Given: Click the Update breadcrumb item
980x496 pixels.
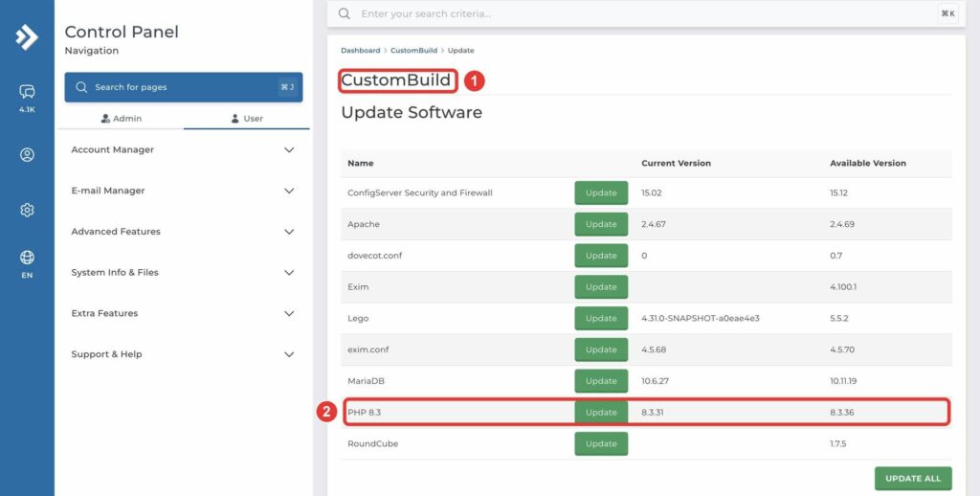Looking at the screenshot, I should 460,51.
